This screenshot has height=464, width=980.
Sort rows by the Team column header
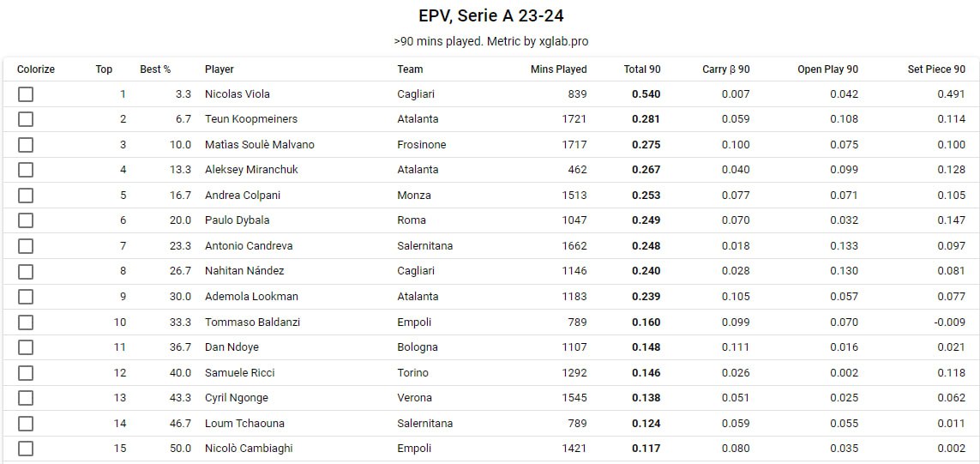[410, 69]
